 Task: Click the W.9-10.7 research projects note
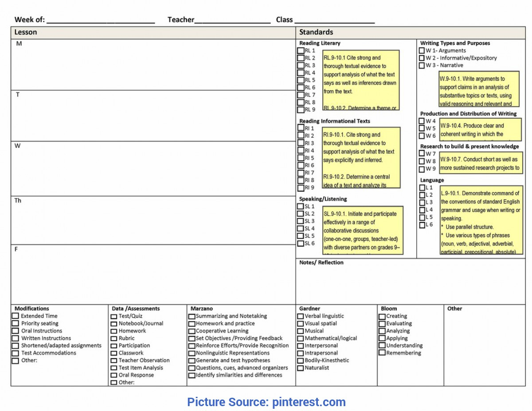[481, 163]
